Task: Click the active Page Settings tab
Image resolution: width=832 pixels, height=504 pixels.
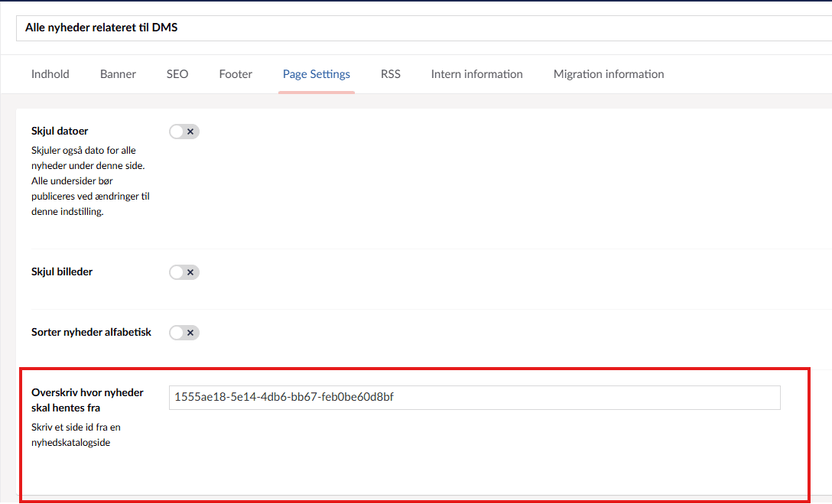Action: click(317, 74)
